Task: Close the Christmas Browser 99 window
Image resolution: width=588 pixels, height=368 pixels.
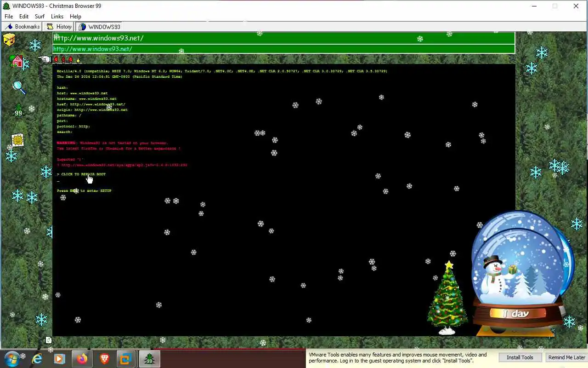Action: click(576, 6)
